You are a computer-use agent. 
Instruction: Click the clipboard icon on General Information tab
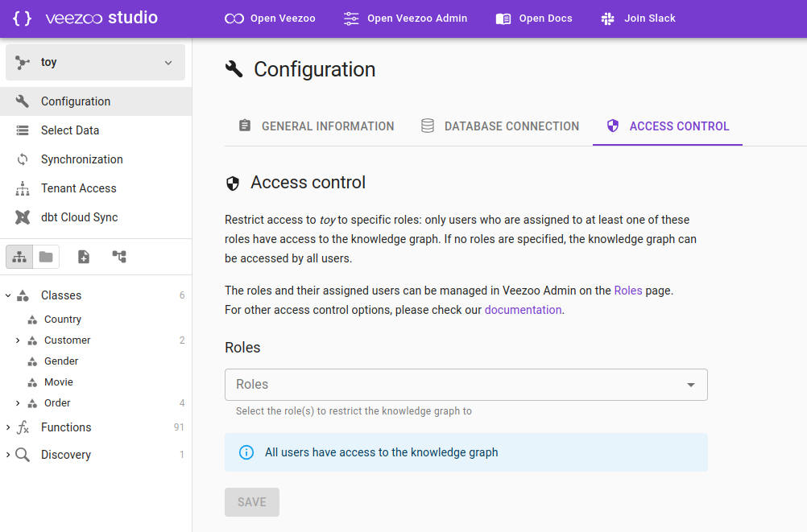click(x=245, y=126)
